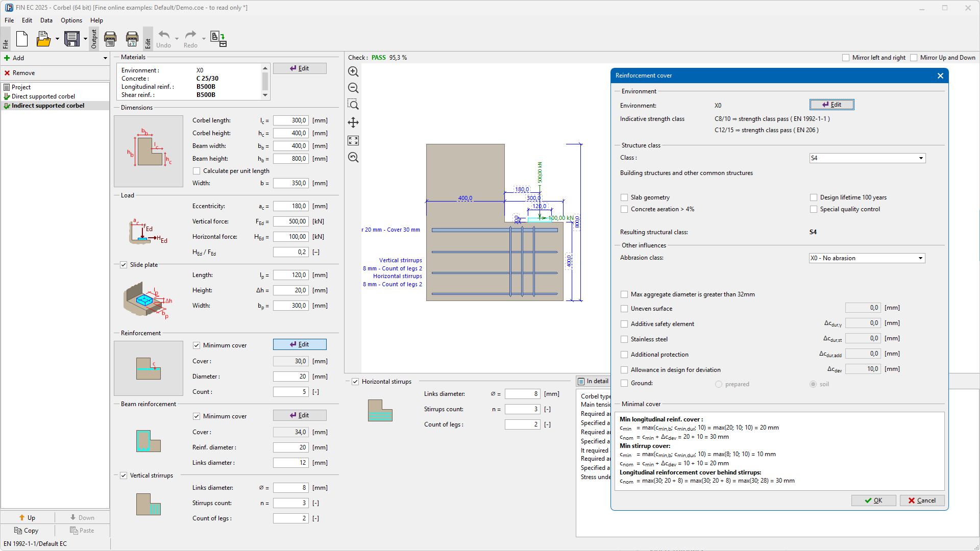Select the Pan/move view tool
This screenshot has height=551, width=980.
point(353,122)
